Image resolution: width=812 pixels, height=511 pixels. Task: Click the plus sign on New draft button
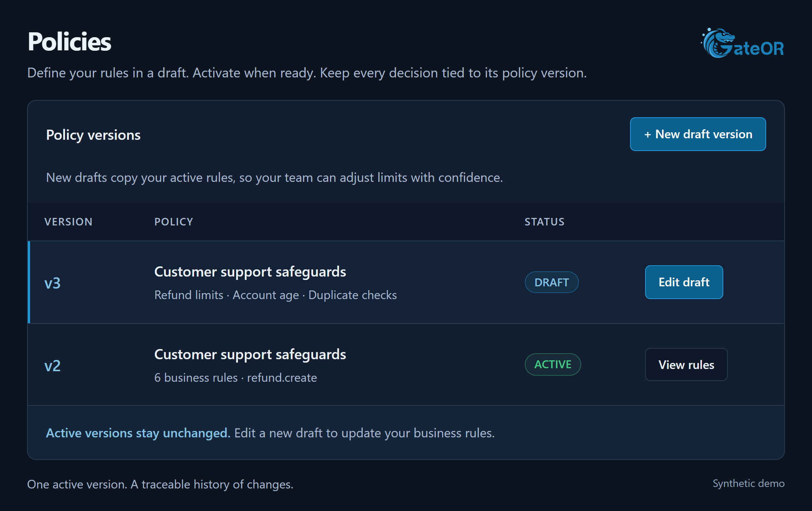click(647, 135)
